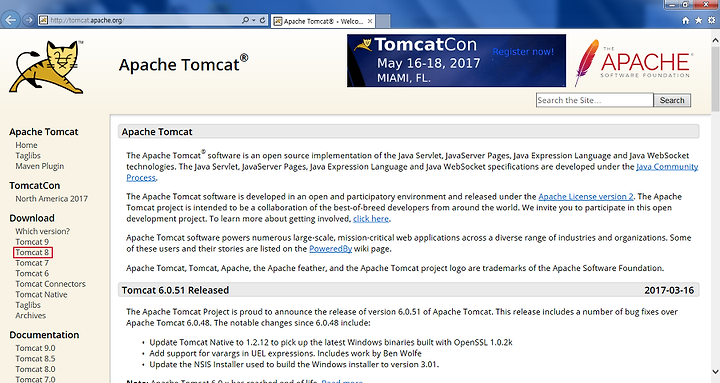Click the TomcatCon Miami banner

[456, 61]
